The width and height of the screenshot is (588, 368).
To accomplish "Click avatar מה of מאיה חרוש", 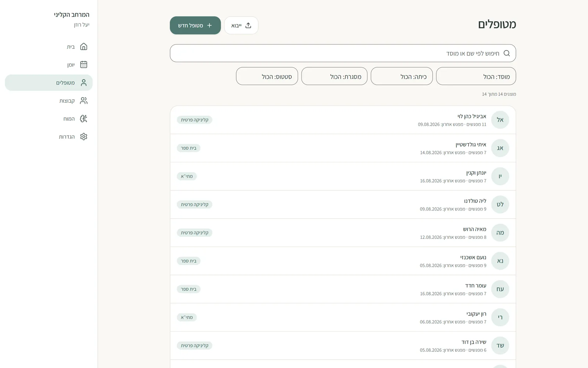I will pyautogui.click(x=500, y=233).
